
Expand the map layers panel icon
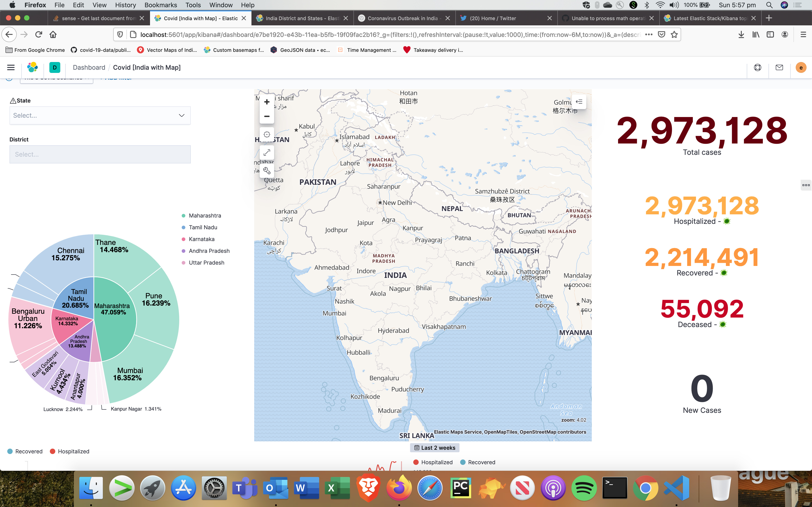coord(579,102)
